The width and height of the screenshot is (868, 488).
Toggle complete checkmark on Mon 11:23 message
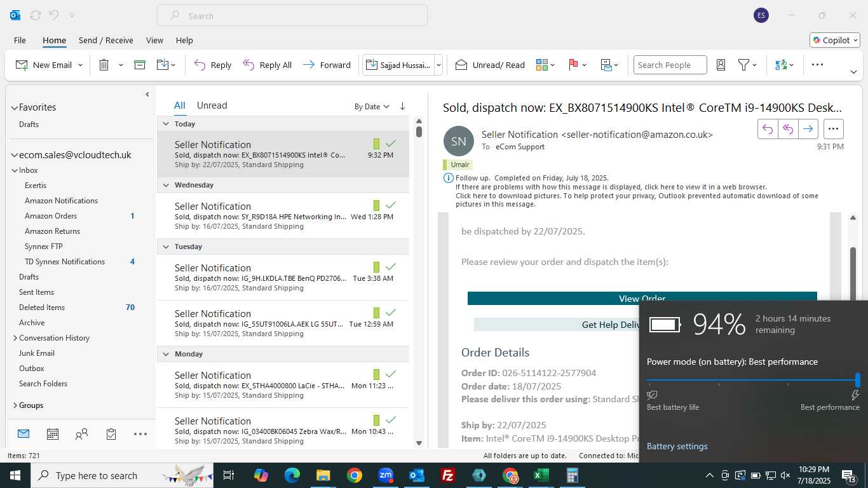pos(391,374)
